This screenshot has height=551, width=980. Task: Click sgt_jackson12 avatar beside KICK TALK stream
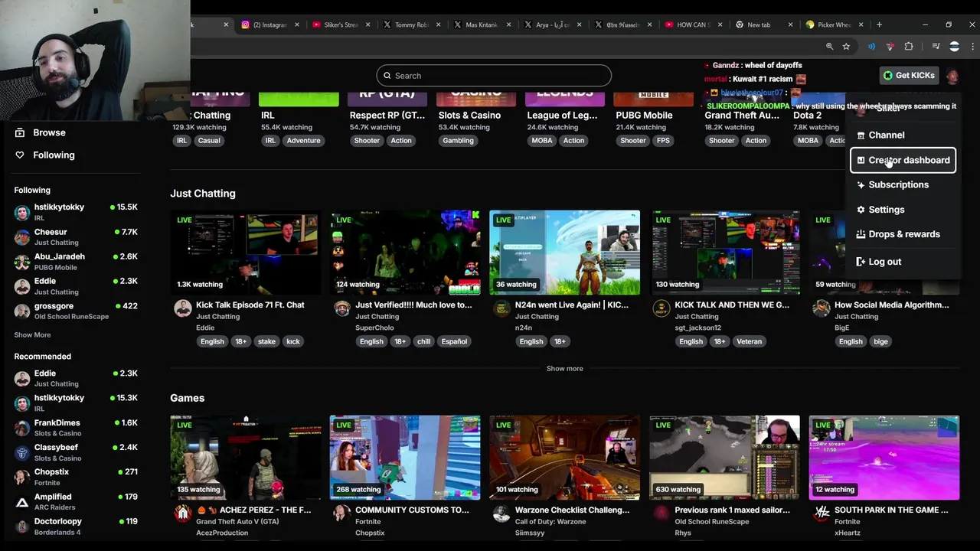(x=661, y=308)
